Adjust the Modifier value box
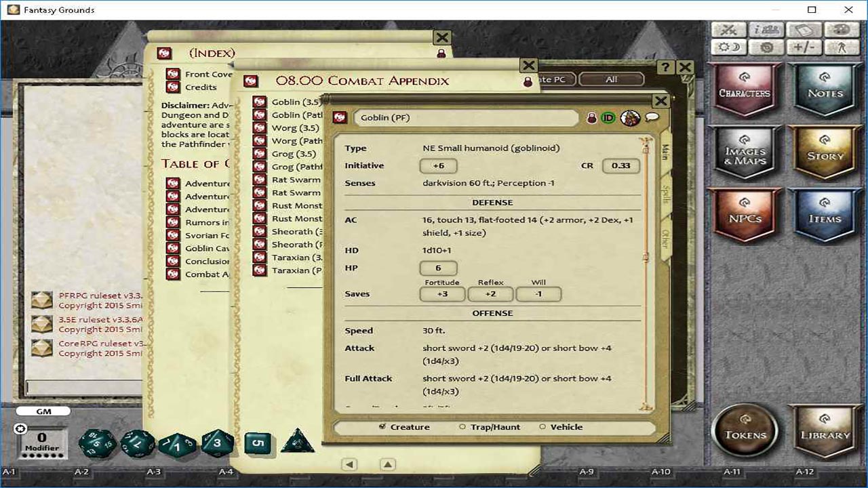The width and height of the screenshot is (868, 488). pos(43,439)
